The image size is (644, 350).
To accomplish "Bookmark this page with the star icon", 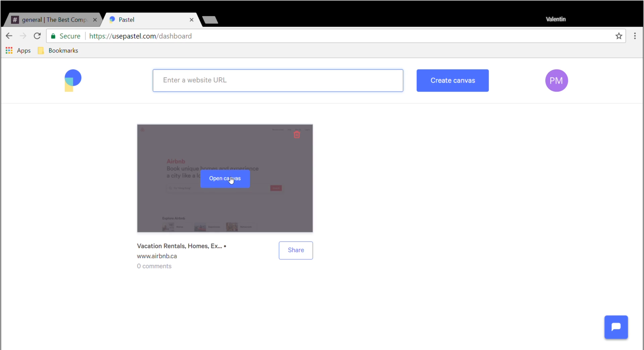I will click(619, 36).
